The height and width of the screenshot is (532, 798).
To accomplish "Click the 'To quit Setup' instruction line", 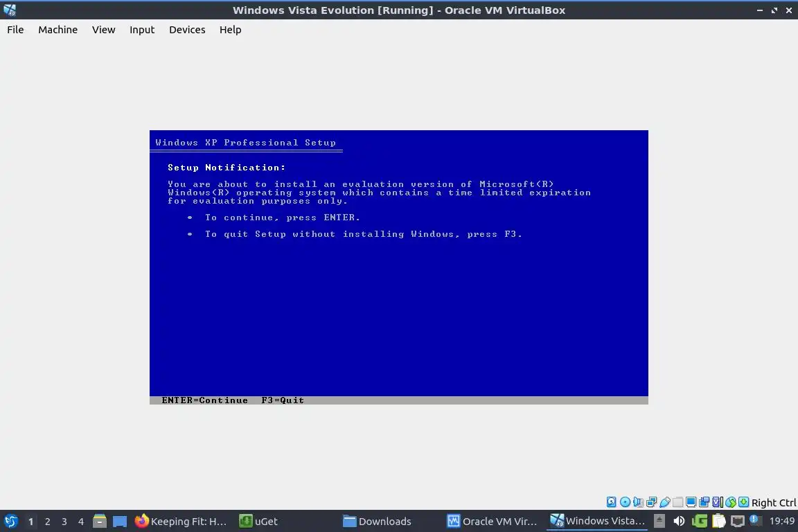I will click(364, 234).
